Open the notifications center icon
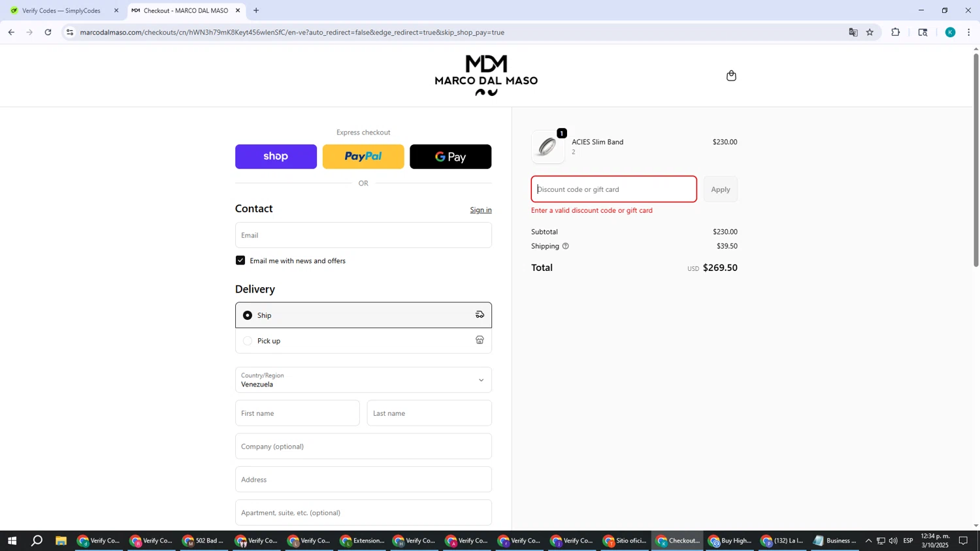Image resolution: width=980 pixels, height=551 pixels. tap(963, 541)
